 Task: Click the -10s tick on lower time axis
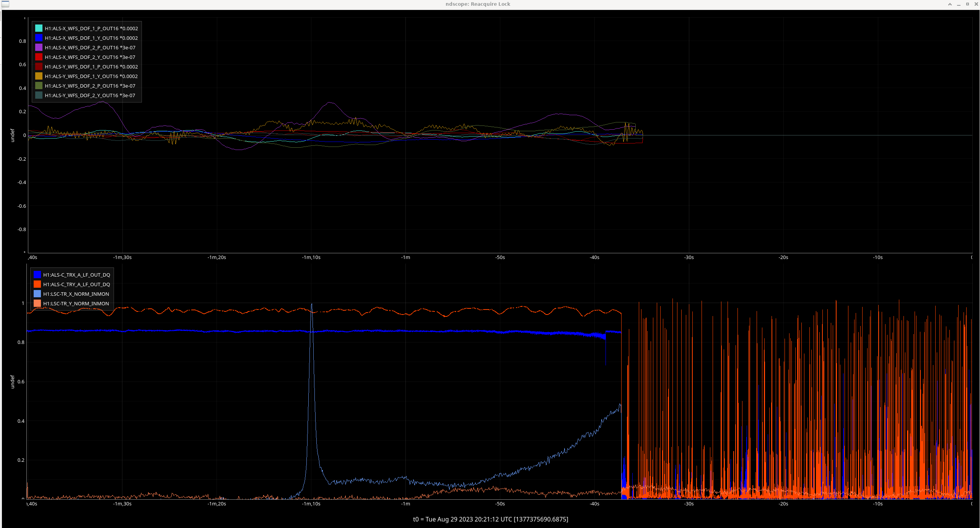[878, 504]
